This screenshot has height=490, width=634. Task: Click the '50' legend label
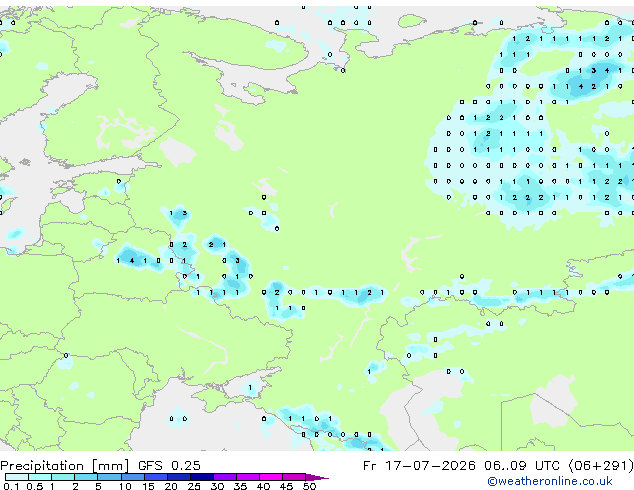click(x=310, y=486)
